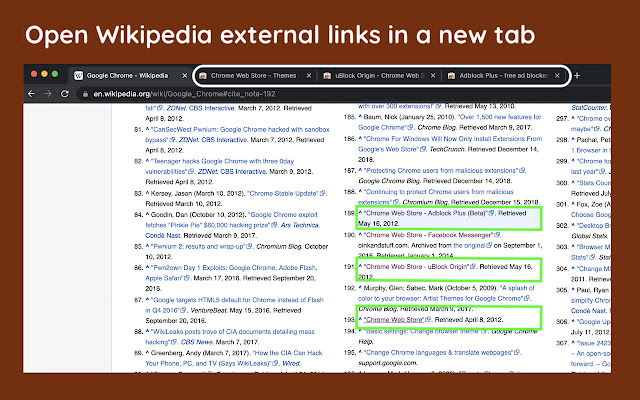Image resolution: width=640 pixels, height=400 pixels.
Task: Click Adblock Plus tab favicon
Action: tap(451, 76)
